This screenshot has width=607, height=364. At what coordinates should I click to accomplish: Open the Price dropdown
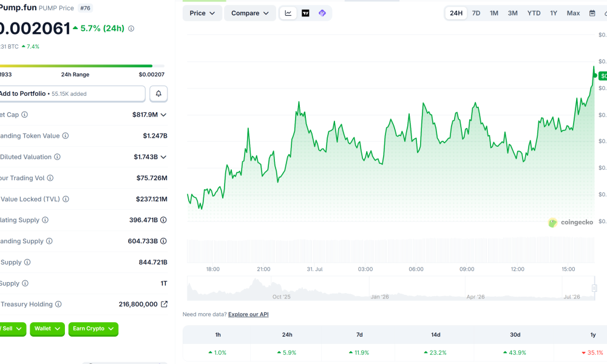pos(202,13)
